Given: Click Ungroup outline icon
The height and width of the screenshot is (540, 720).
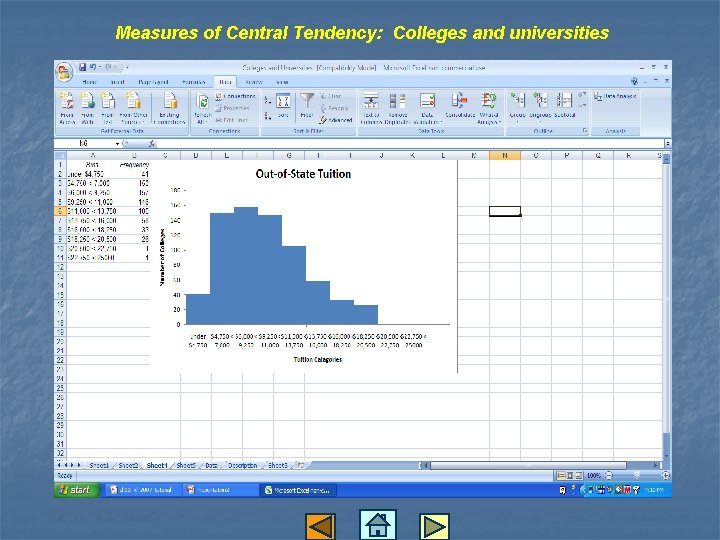Looking at the screenshot, I should 540,106.
